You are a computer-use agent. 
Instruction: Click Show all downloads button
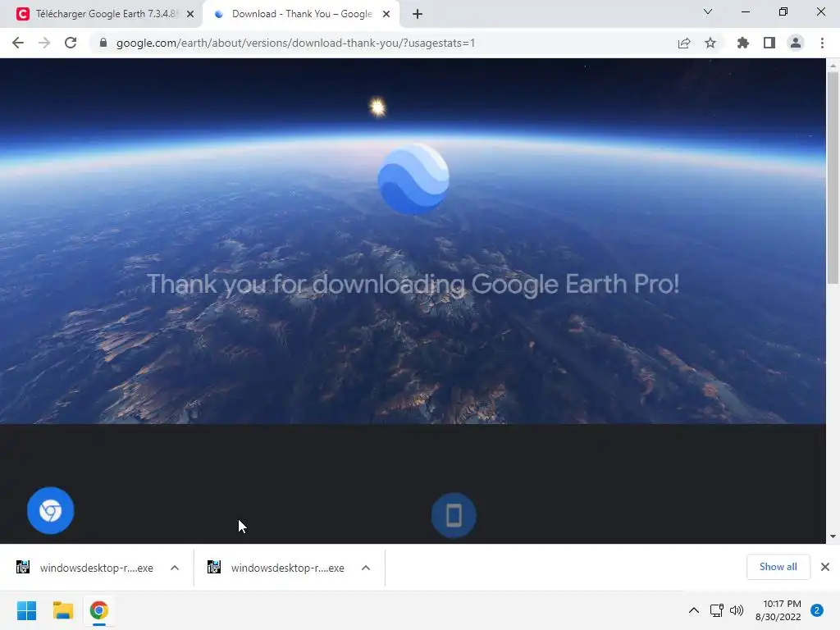pyautogui.click(x=778, y=567)
